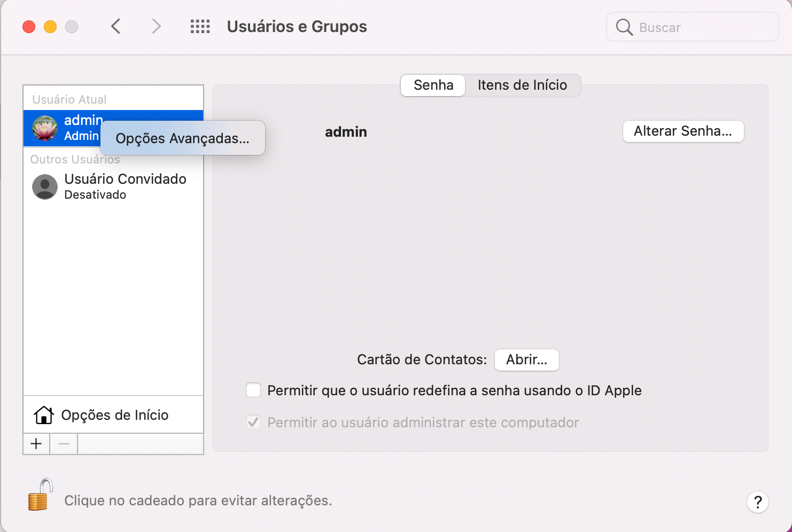Open the Buscar search field
The height and width of the screenshot is (532, 792).
coord(692,27)
